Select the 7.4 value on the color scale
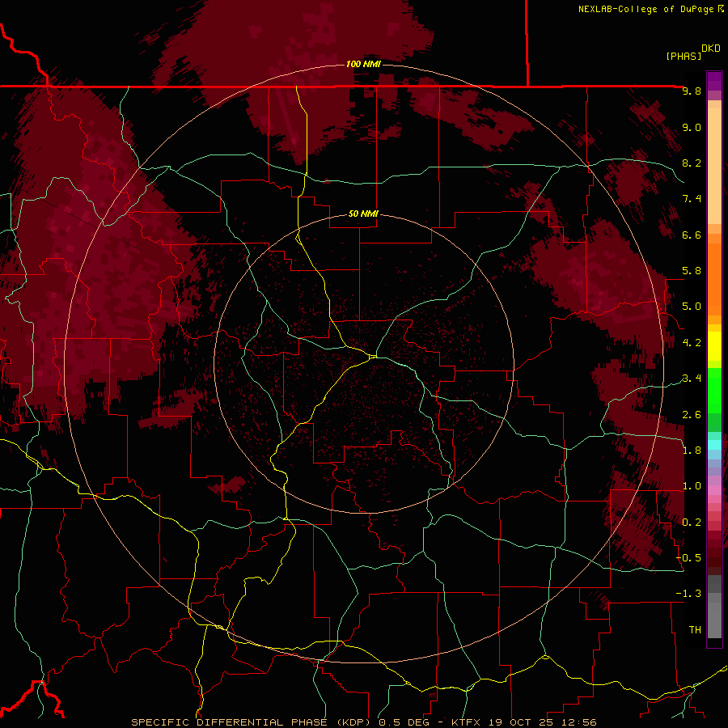The height and width of the screenshot is (728, 728). pyautogui.click(x=692, y=199)
